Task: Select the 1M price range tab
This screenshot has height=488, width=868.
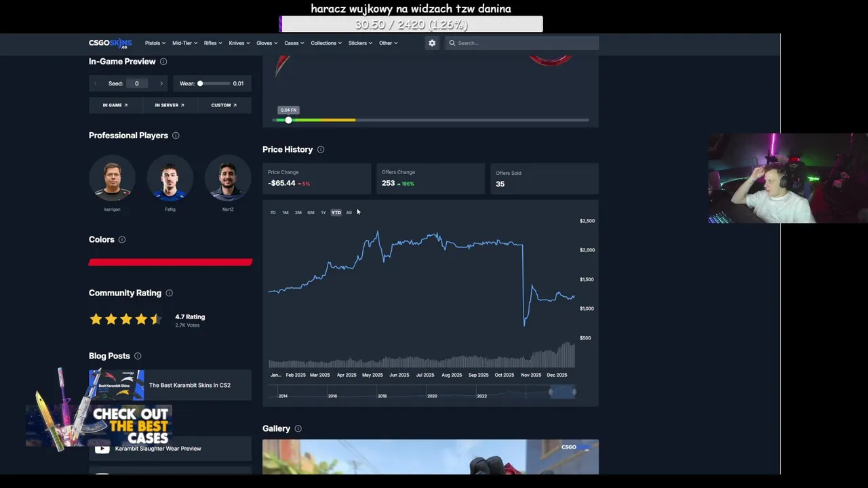Action: pyautogui.click(x=285, y=213)
